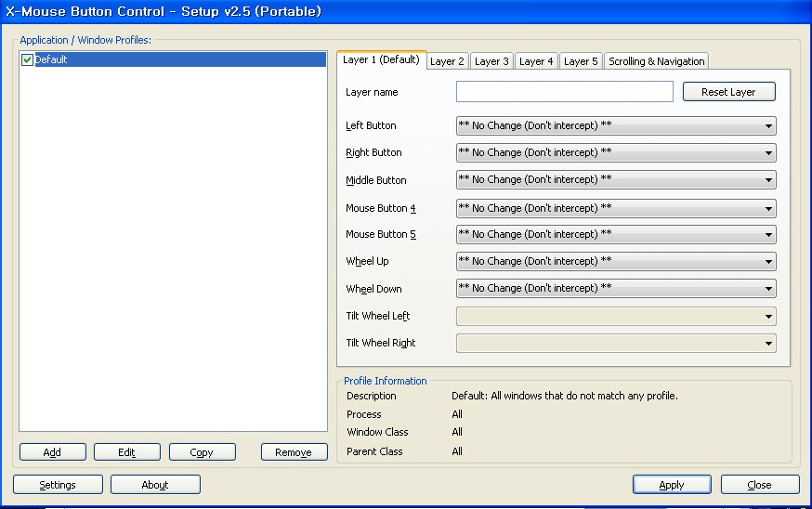812x509 pixels.
Task: Select the Layer 5 tab
Action: 581,61
